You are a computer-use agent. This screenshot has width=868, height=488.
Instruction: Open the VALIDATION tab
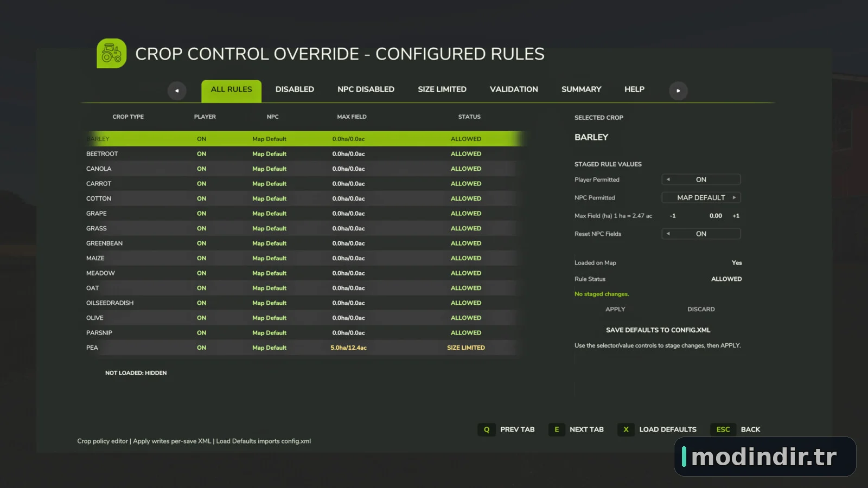[x=514, y=89]
